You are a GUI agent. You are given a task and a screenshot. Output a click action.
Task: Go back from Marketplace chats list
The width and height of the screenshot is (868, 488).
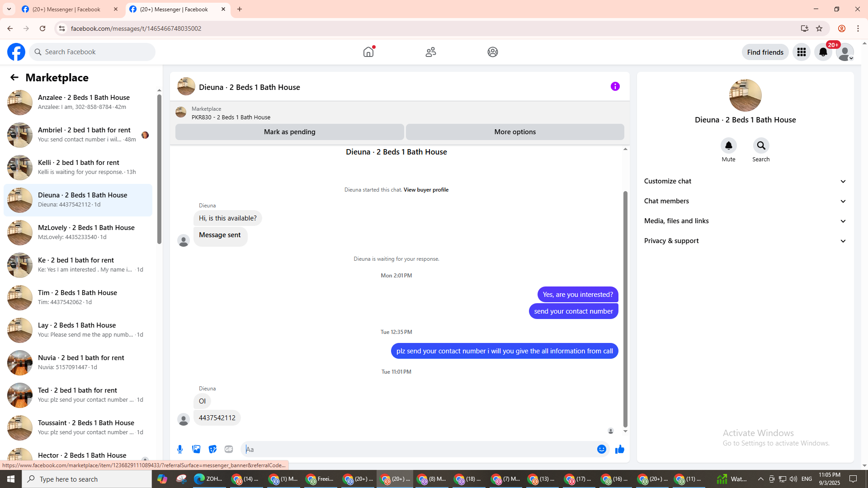pyautogui.click(x=14, y=77)
